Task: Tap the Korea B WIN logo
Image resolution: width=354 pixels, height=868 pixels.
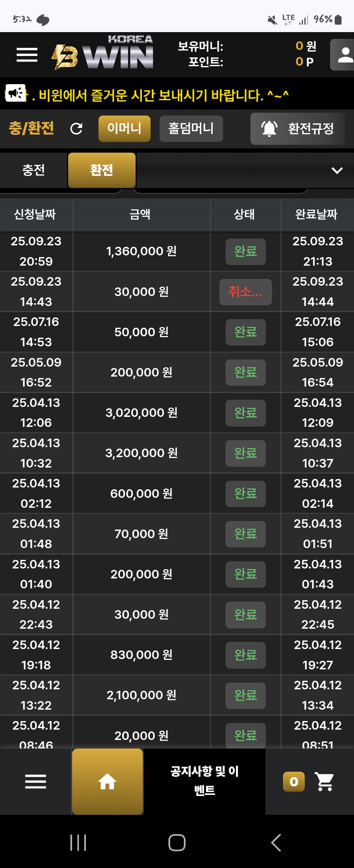Action: coord(102,52)
